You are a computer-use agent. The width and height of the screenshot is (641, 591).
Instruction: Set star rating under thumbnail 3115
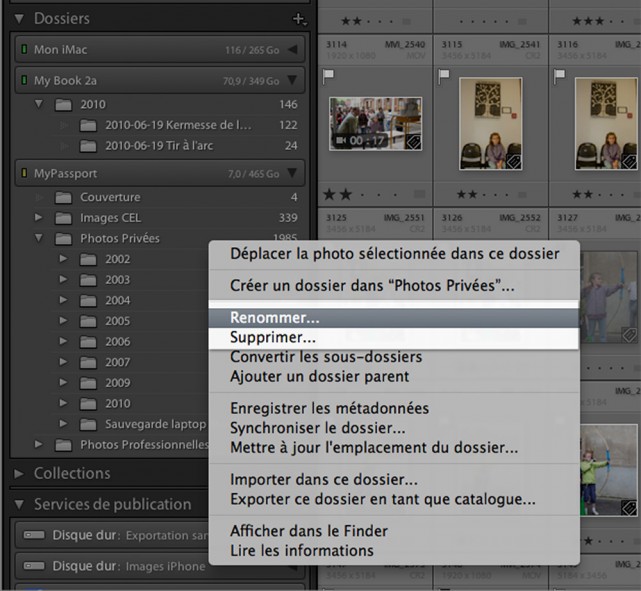(x=482, y=195)
